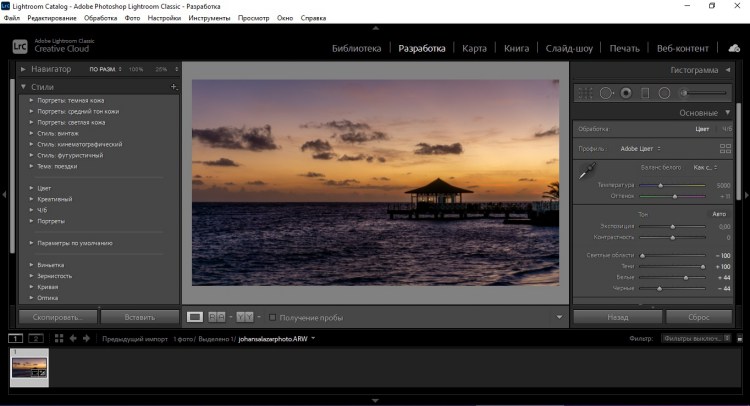Open toolbar content dropdown triangle
This screenshot has width=750, height=406.
point(559,317)
